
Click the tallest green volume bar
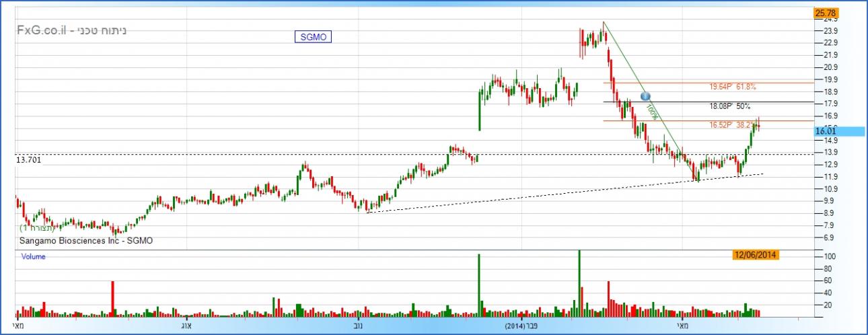tap(579, 283)
